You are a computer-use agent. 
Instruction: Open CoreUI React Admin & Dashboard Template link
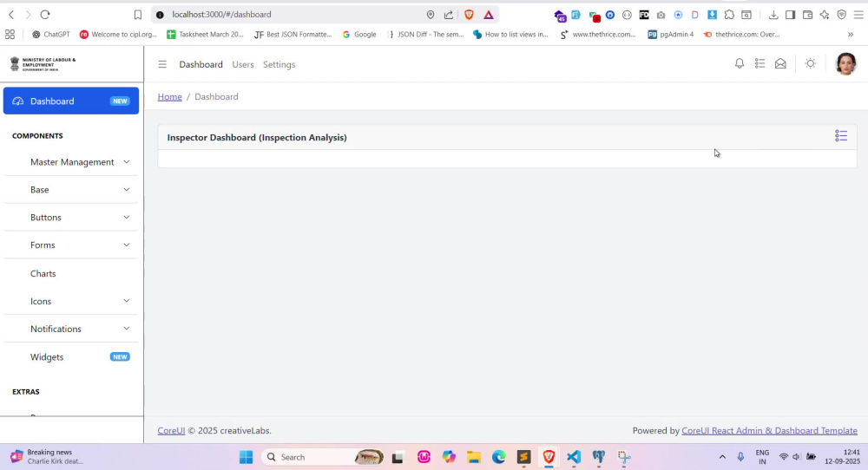pyautogui.click(x=769, y=431)
